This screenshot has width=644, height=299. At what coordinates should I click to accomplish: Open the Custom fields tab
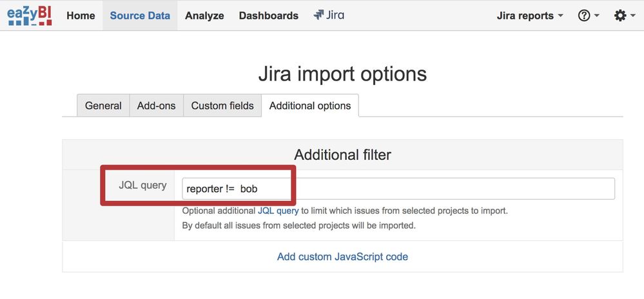pyautogui.click(x=222, y=106)
